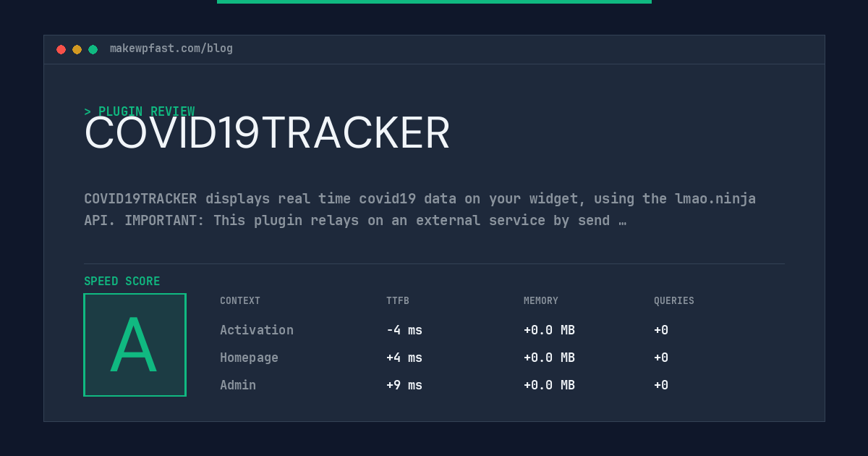
Task: Select the '> PLUGIN REVIEW' label
Action: click(140, 111)
